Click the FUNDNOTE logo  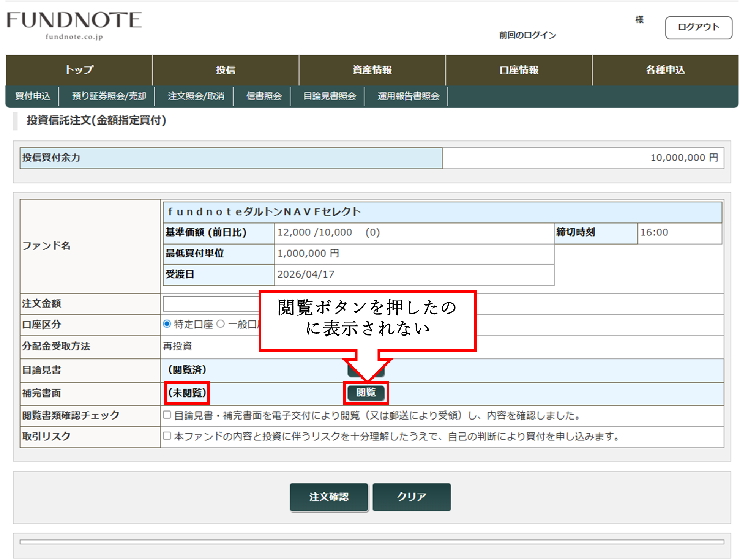pyautogui.click(x=74, y=25)
